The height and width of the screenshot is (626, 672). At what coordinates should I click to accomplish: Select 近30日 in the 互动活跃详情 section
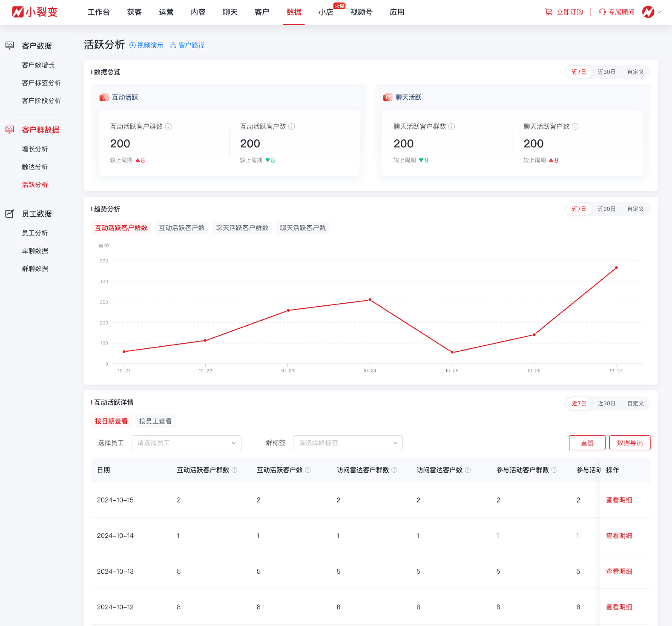click(x=606, y=403)
